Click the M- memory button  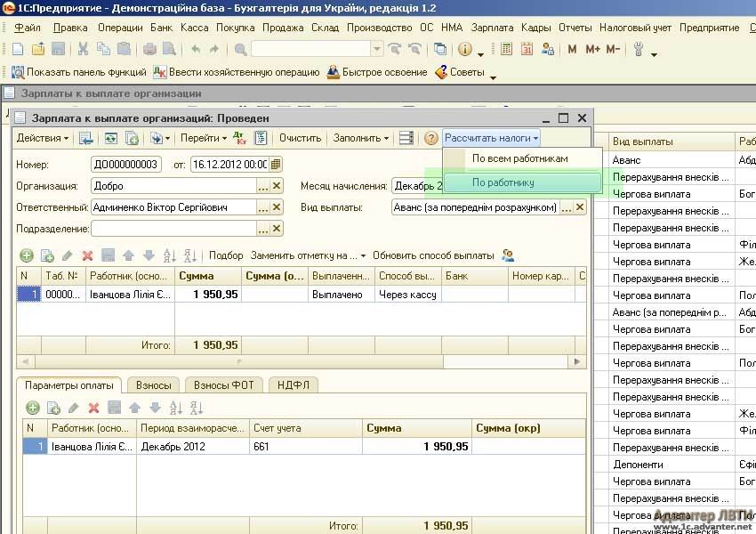pyautogui.click(x=613, y=49)
